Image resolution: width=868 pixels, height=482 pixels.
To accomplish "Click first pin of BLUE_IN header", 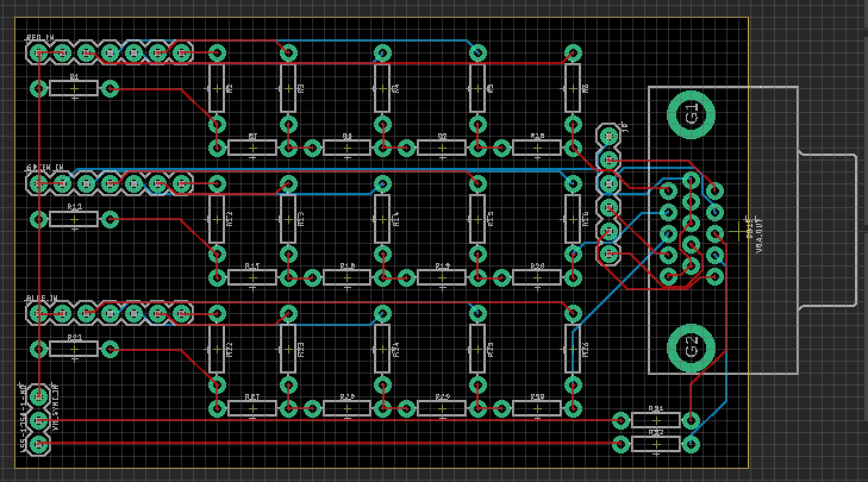I will tap(39, 313).
